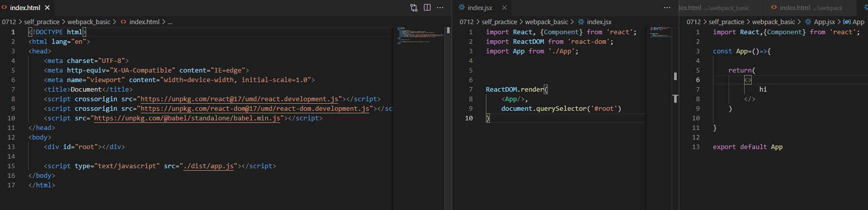Screen dimensions: 868x210
Task: Click '<meta charset="UTF-8">' in index.html
Action: pyautogui.click(x=86, y=61)
